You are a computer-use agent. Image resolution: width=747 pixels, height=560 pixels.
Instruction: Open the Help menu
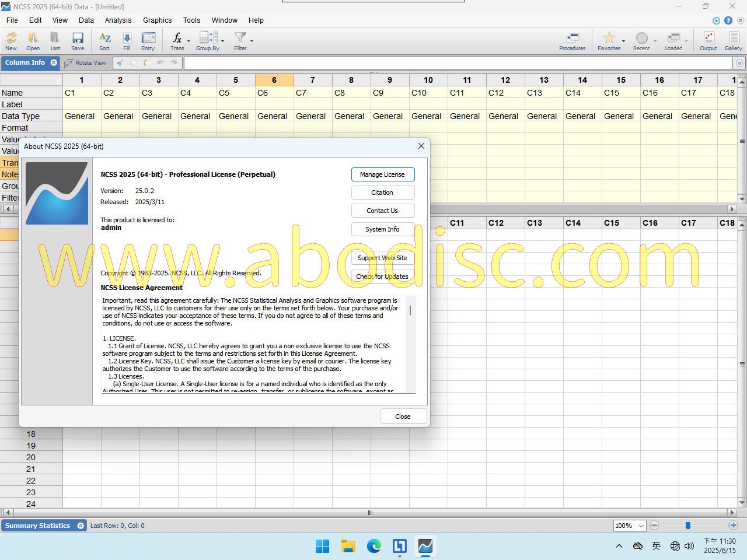click(256, 20)
